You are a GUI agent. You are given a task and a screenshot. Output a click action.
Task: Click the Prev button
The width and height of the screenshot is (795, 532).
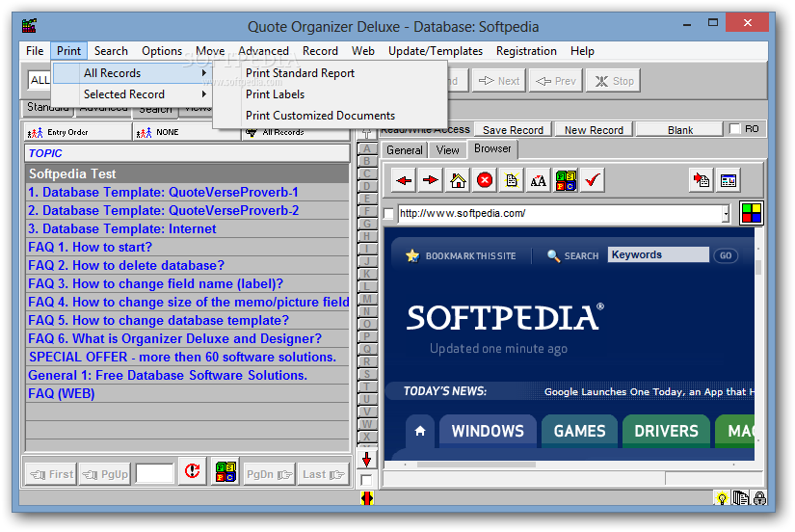[556, 81]
